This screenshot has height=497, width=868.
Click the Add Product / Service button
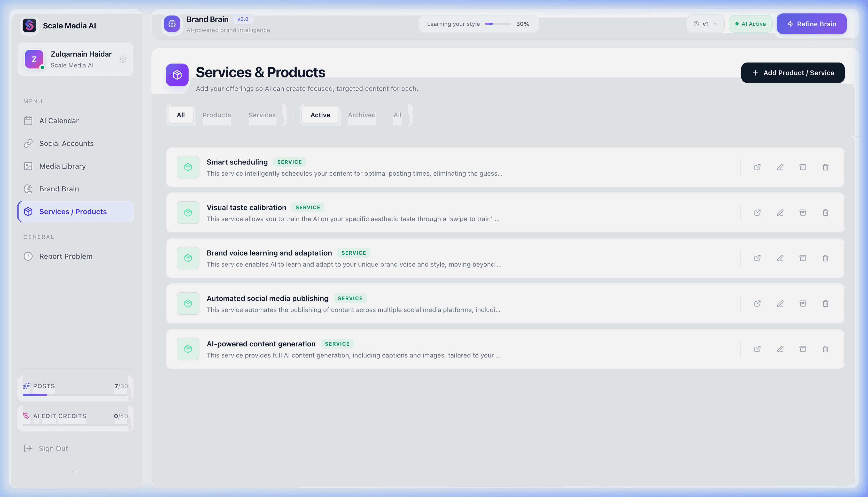point(793,73)
